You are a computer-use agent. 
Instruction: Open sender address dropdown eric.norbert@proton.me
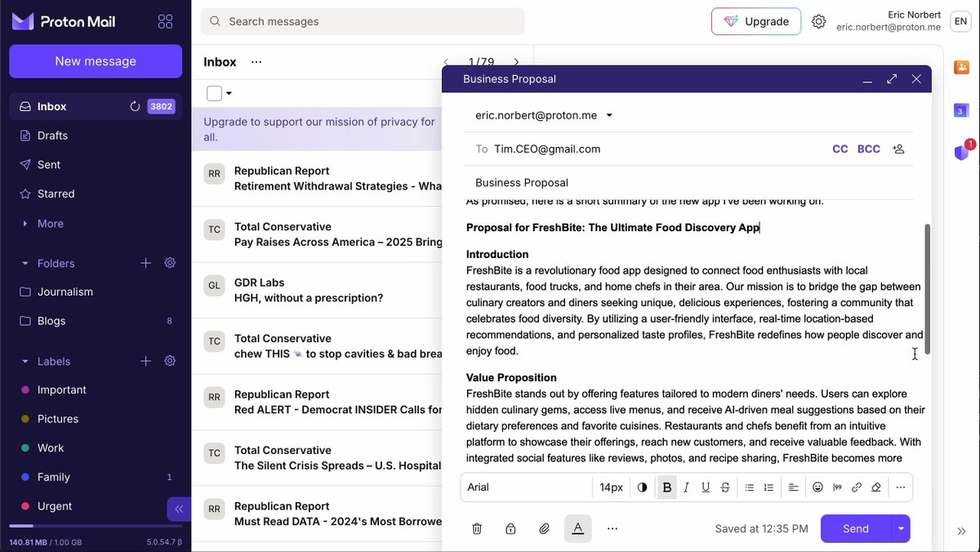(x=544, y=115)
